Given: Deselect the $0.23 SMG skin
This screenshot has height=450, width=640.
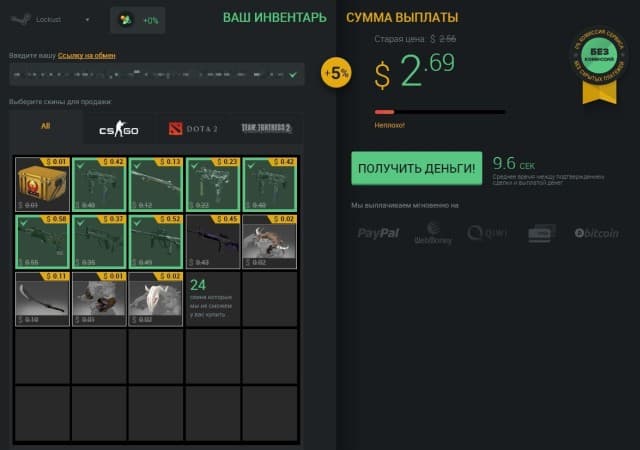Looking at the screenshot, I should [x=213, y=185].
